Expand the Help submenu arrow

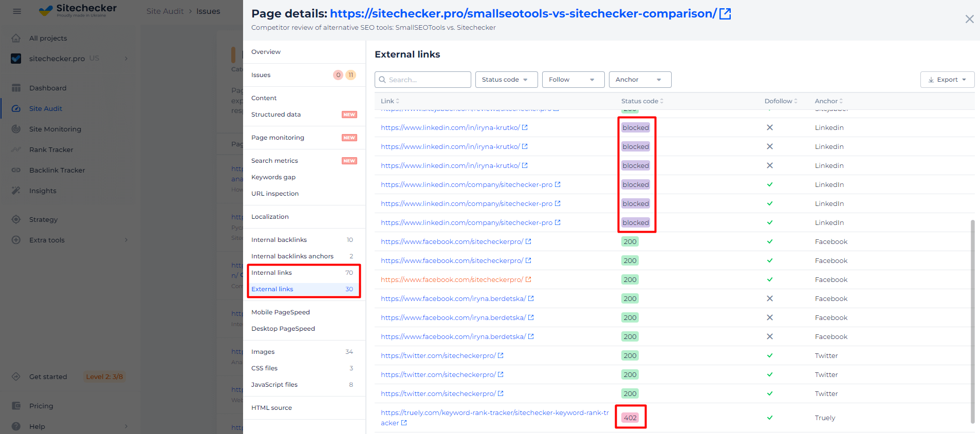pyautogui.click(x=126, y=426)
